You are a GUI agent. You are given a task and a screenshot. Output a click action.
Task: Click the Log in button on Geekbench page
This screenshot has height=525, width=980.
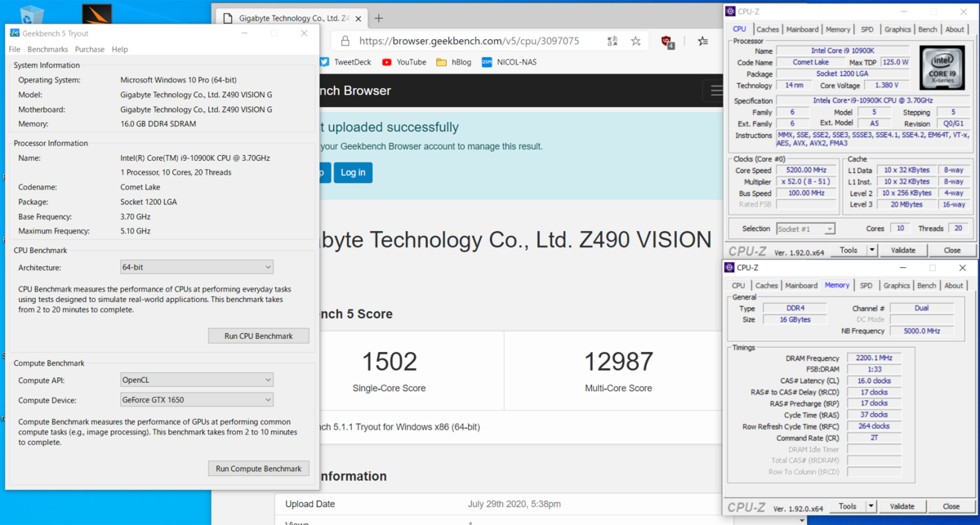353,172
